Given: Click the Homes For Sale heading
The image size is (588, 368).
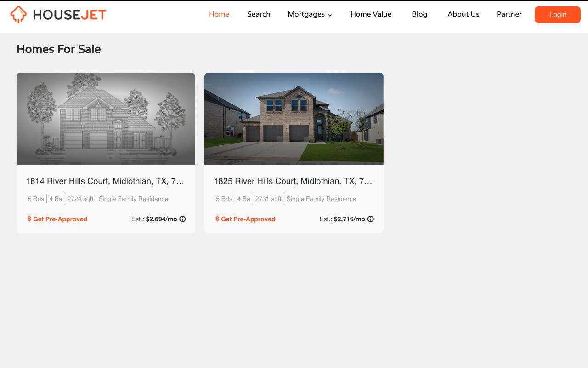Looking at the screenshot, I should pyautogui.click(x=58, y=49).
